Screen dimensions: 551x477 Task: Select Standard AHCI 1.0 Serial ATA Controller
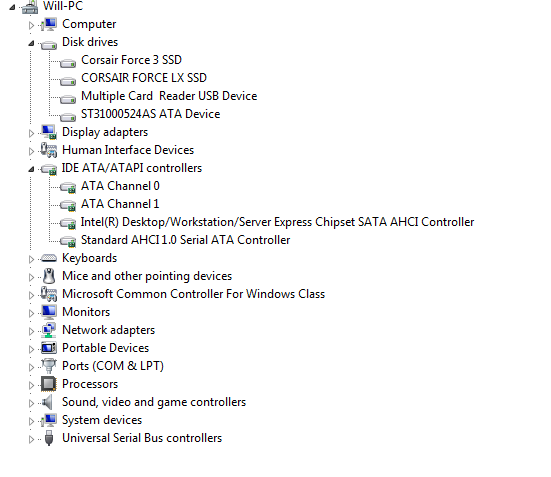(x=186, y=240)
